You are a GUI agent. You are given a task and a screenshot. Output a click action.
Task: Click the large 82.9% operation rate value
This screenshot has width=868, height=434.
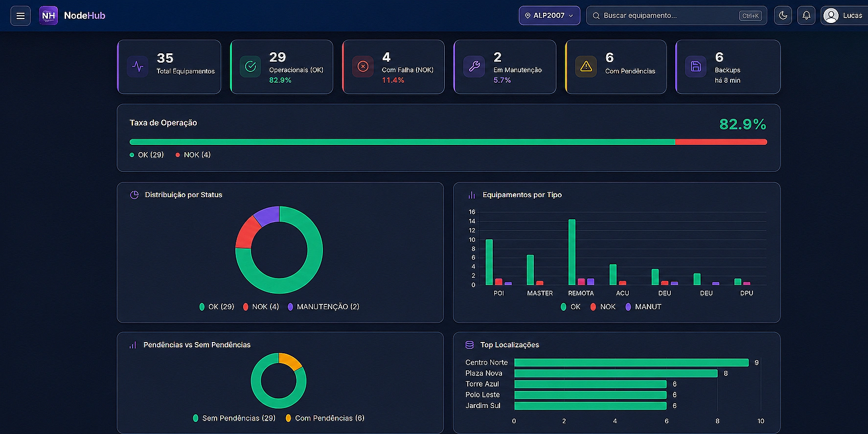pos(743,124)
